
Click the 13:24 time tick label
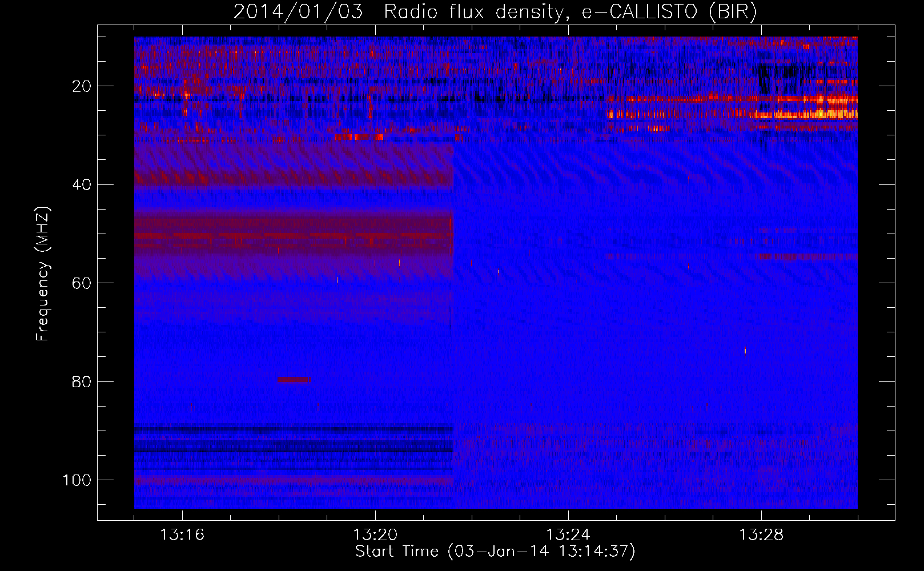568,535
